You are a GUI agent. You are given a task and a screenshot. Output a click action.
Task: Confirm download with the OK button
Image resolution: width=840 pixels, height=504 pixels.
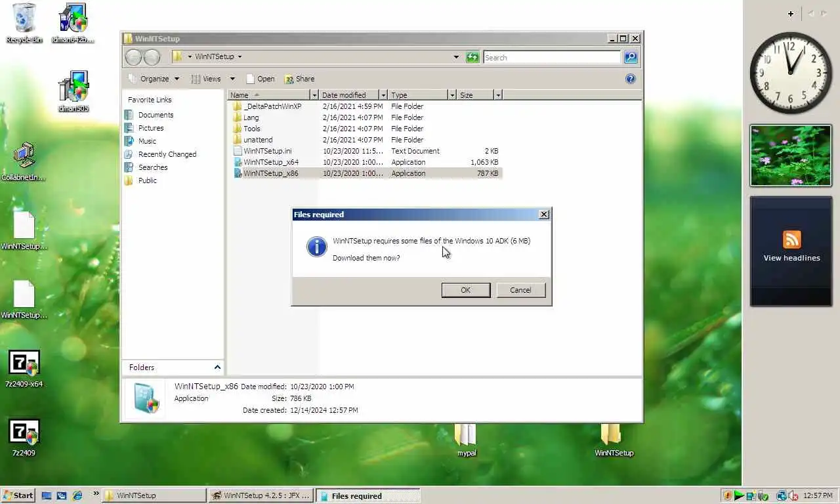click(x=465, y=290)
